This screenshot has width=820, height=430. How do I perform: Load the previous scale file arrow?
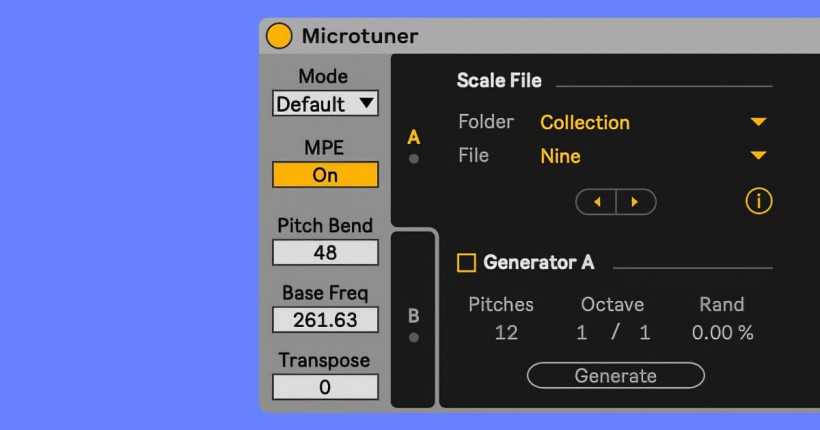pyautogui.click(x=597, y=202)
